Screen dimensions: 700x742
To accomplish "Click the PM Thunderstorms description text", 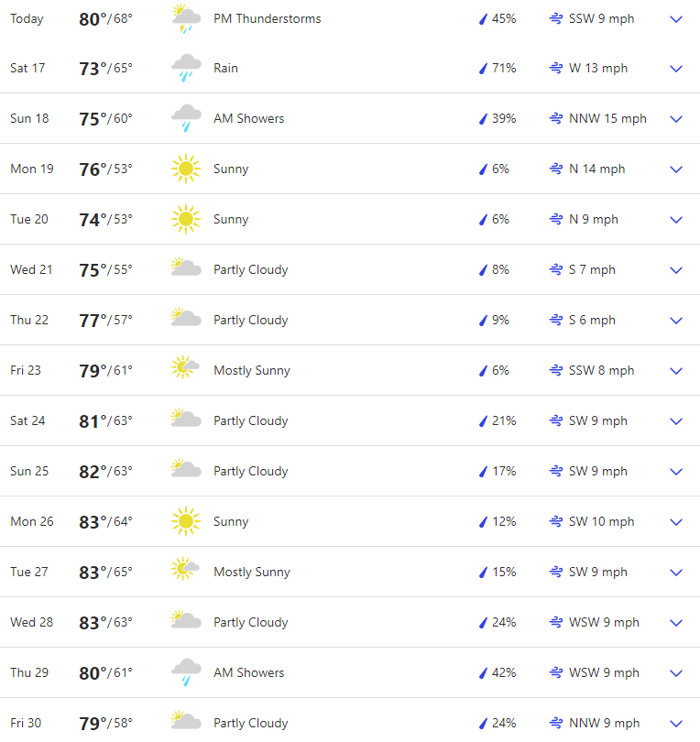I will [x=267, y=18].
